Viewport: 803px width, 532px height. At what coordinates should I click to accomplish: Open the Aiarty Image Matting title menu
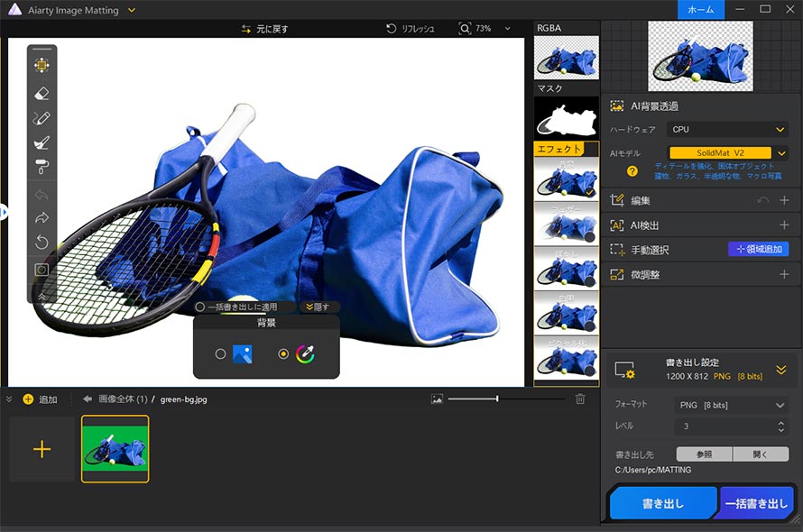(132, 10)
